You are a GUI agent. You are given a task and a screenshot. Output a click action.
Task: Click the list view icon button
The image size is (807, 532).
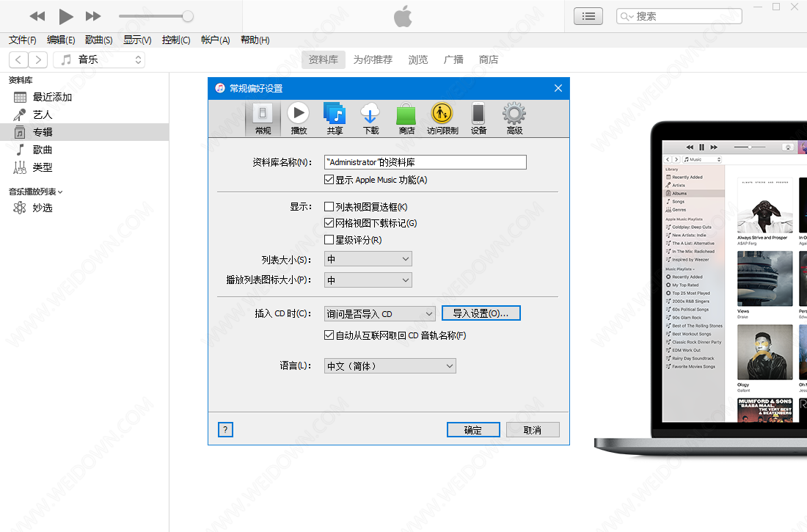(x=588, y=16)
